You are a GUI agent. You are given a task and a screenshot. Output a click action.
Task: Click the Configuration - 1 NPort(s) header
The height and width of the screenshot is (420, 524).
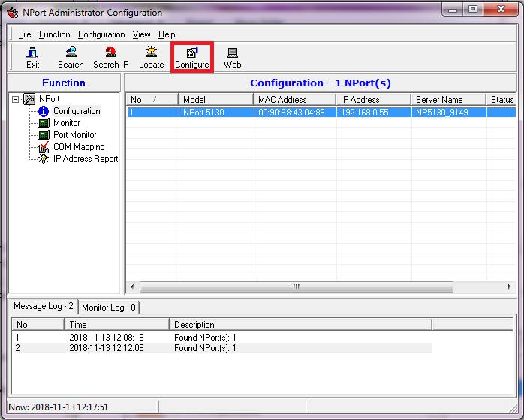point(321,82)
